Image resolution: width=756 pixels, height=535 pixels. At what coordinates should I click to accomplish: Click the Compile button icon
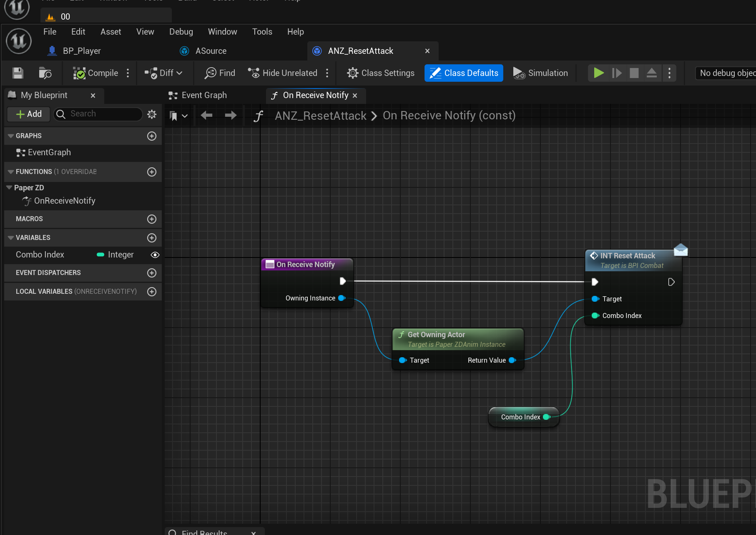[x=79, y=73]
